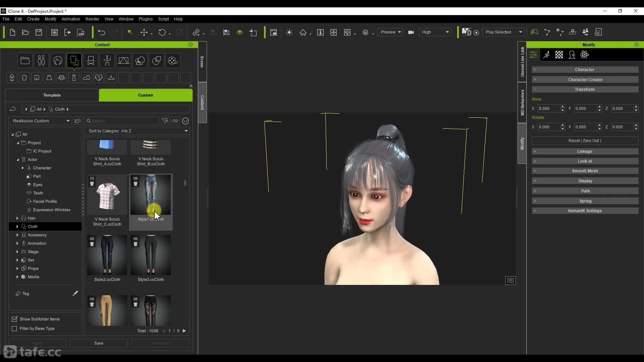
Task: Expand the Linkage section
Action: [x=585, y=152]
